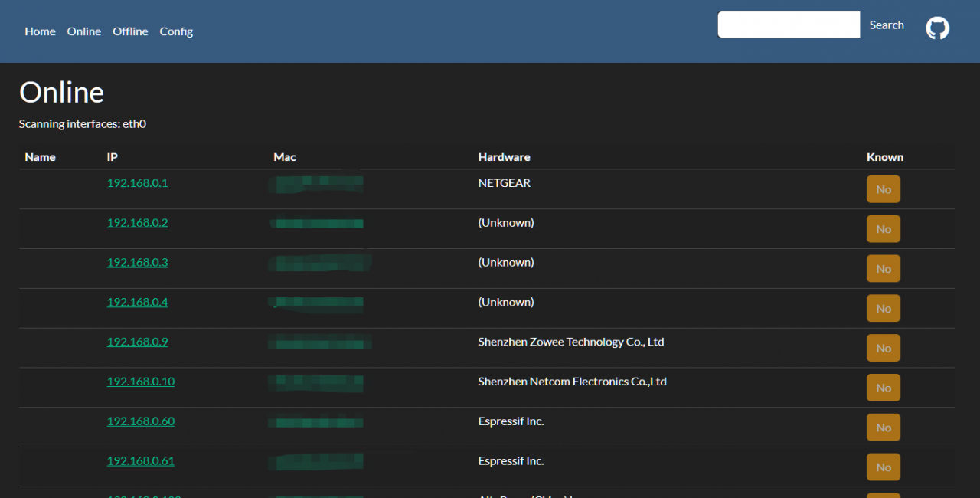Open IP link 192.168.0.61
Viewport: 980px width, 498px height.
141,461
